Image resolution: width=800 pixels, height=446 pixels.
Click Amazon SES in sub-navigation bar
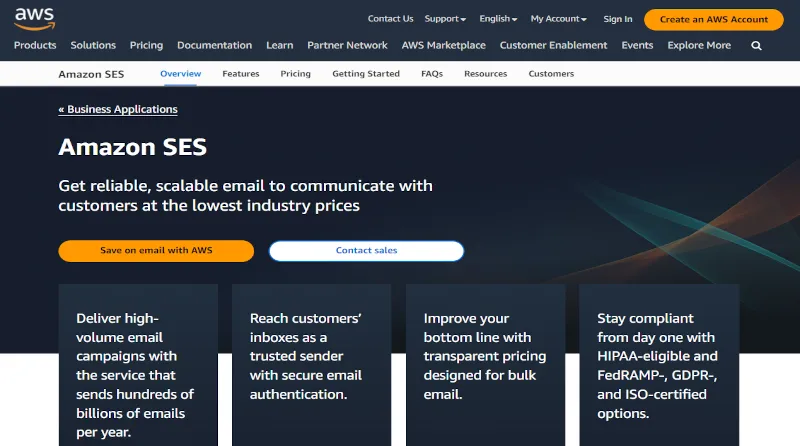(91, 75)
